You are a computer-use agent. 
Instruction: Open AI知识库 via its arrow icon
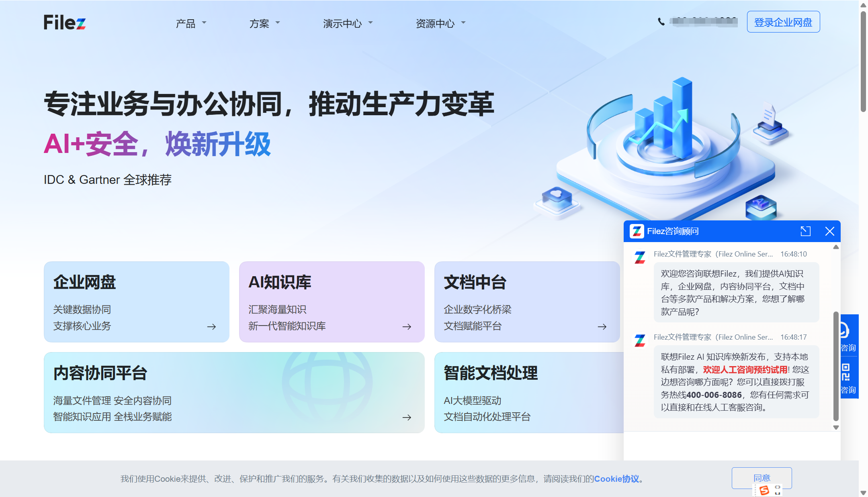pos(407,326)
